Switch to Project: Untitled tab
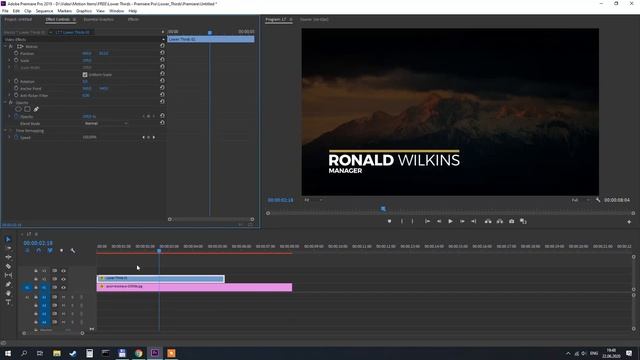The width and height of the screenshot is (640, 360). click(x=18, y=19)
